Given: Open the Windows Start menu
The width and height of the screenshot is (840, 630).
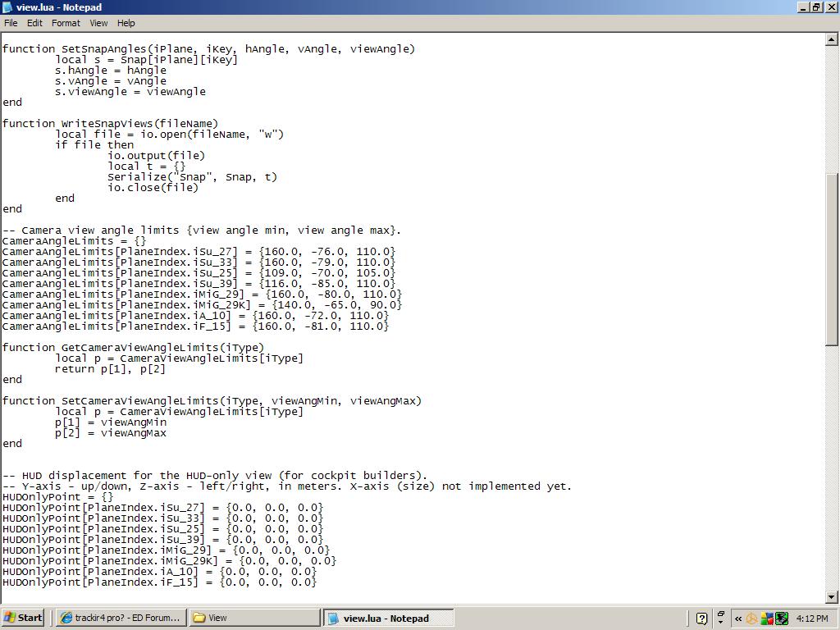Looking at the screenshot, I should pos(22,618).
